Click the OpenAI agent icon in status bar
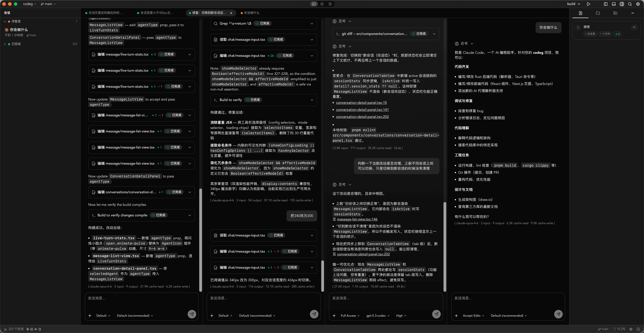This screenshot has width=644, height=333. click(32, 329)
